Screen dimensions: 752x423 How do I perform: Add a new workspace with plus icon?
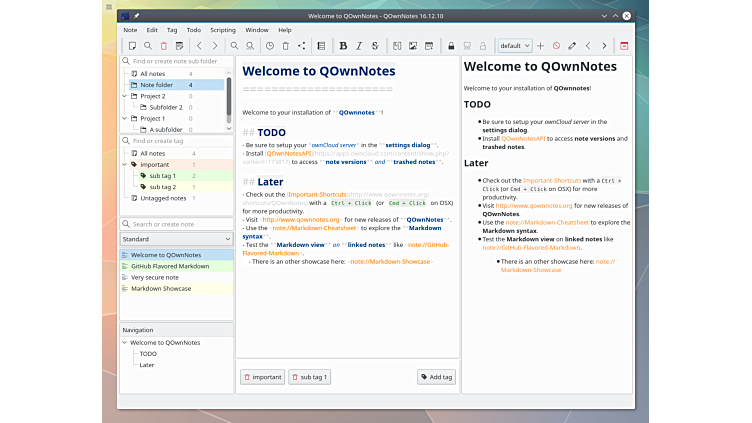540,46
